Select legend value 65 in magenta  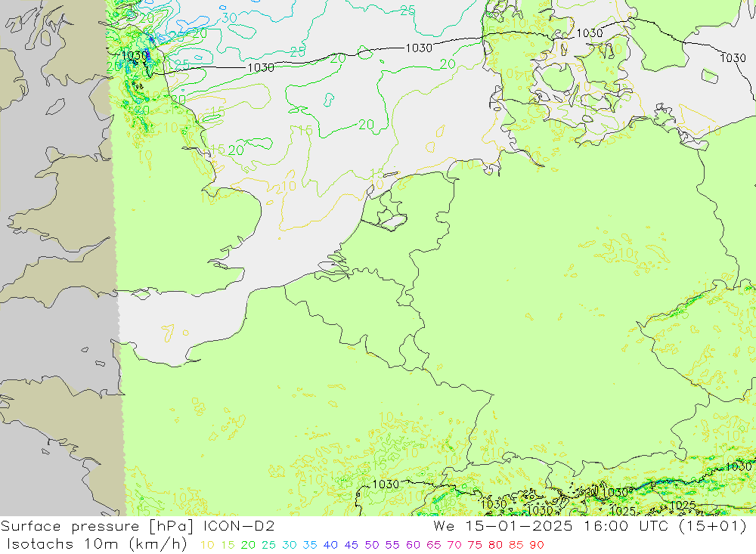pyautogui.click(x=433, y=545)
